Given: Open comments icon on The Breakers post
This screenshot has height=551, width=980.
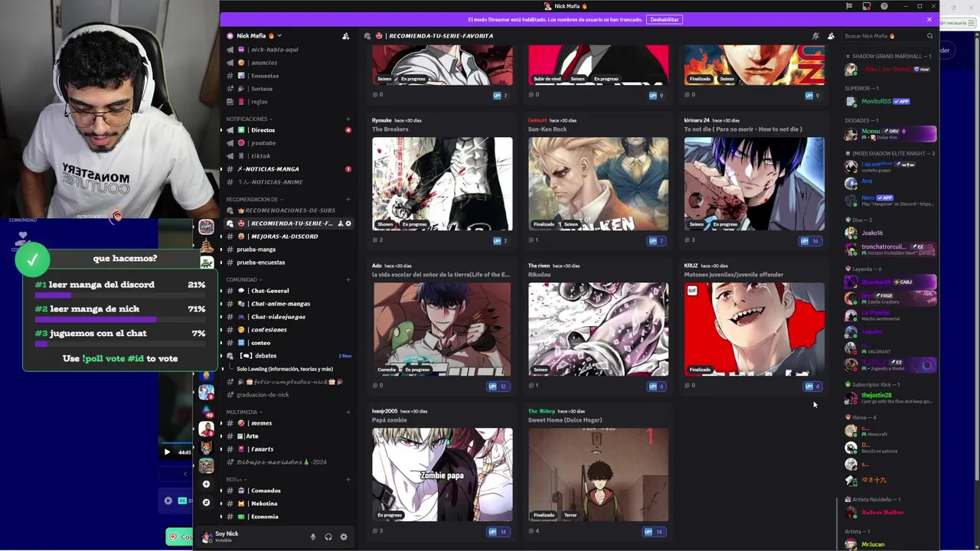Looking at the screenshot, I should (x=375, y=240).
